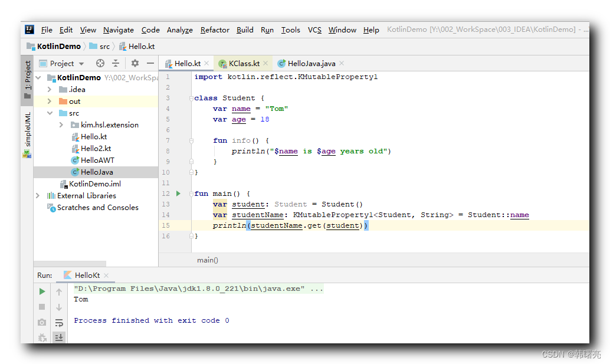Toggle the 1: Project side tool window
610x364 pixels.
(27, 79)
